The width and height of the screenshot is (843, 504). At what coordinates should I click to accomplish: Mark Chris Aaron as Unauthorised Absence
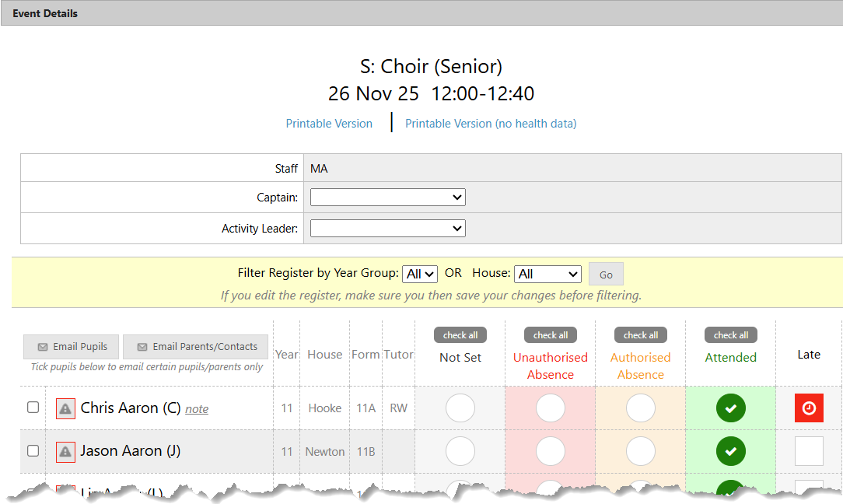[550, 408]
